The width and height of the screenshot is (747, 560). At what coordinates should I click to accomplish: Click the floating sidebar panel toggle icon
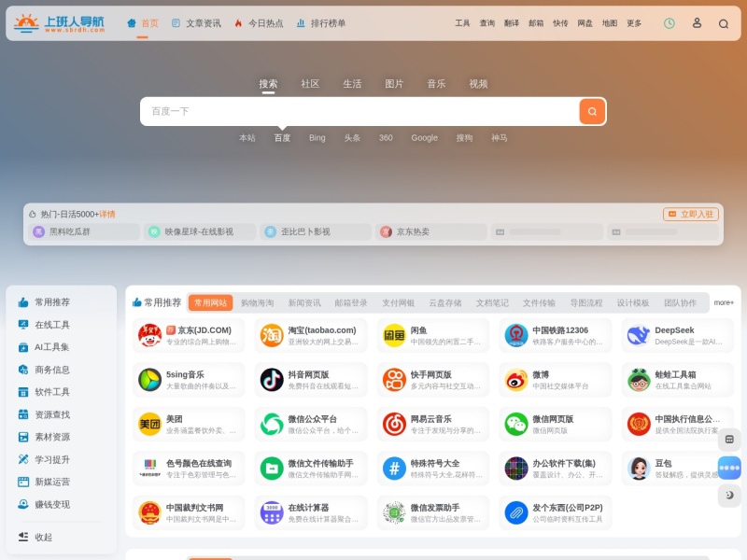click(729, 439)
